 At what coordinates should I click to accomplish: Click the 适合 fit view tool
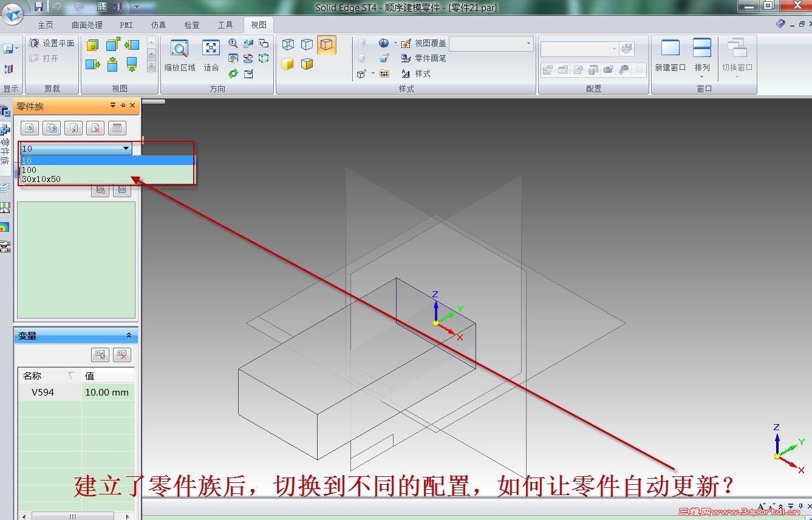pyautogui.click(x=211, y=56)
